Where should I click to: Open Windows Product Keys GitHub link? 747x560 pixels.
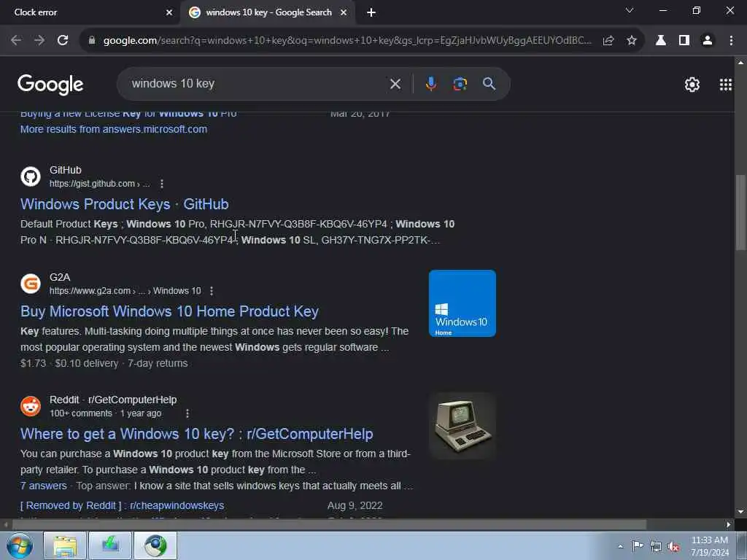click(x=124, y=204)
